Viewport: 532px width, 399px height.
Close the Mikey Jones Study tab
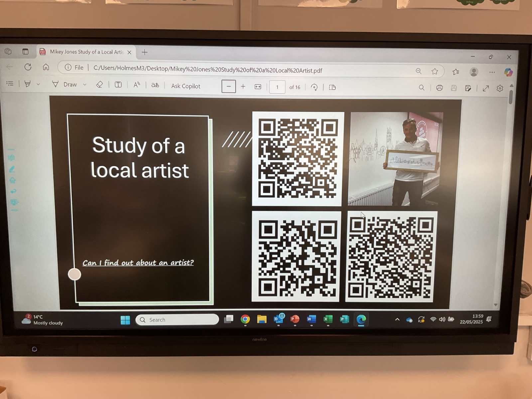[129, 52]
